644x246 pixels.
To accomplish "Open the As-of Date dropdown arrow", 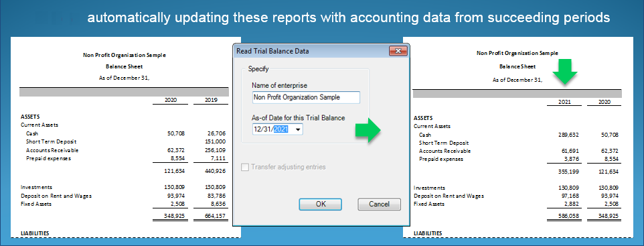I will pos(298,129).
